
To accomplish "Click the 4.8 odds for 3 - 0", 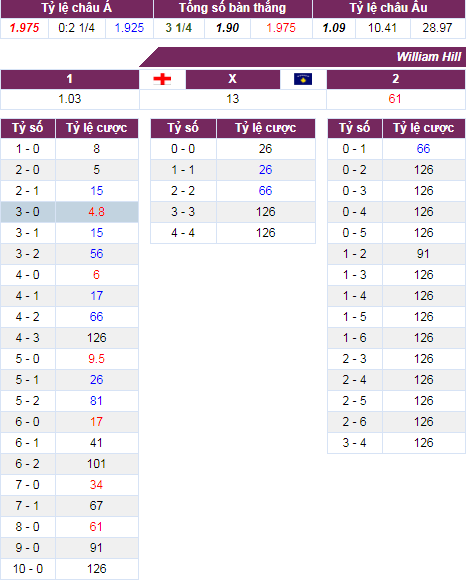I will (97, 212).
